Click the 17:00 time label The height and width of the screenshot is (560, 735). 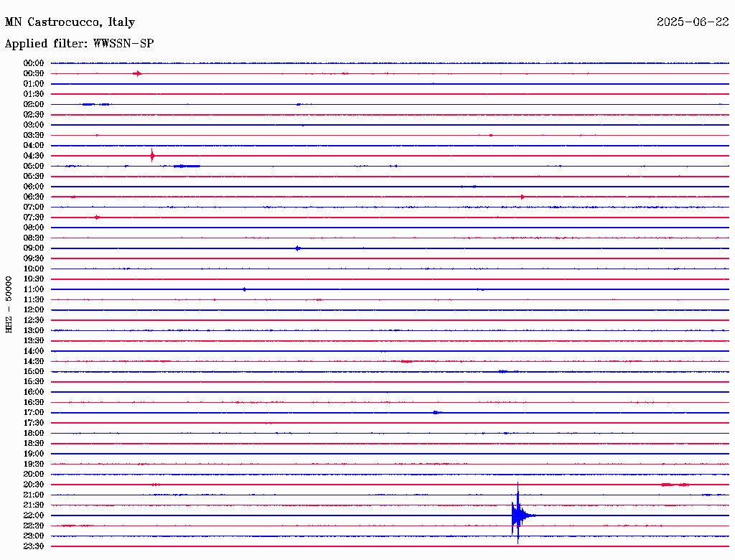(34, 413)
